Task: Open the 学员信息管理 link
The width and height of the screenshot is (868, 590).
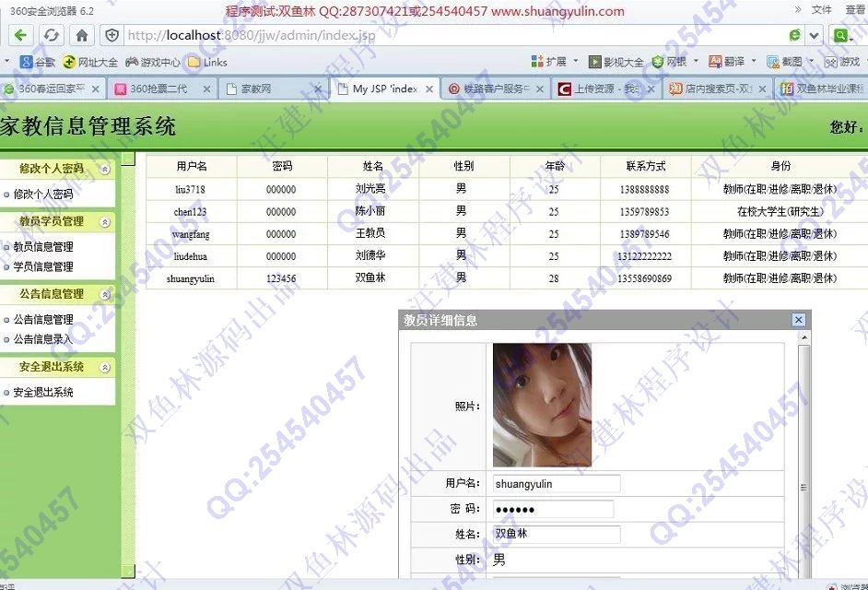Action: pos(42,266)
